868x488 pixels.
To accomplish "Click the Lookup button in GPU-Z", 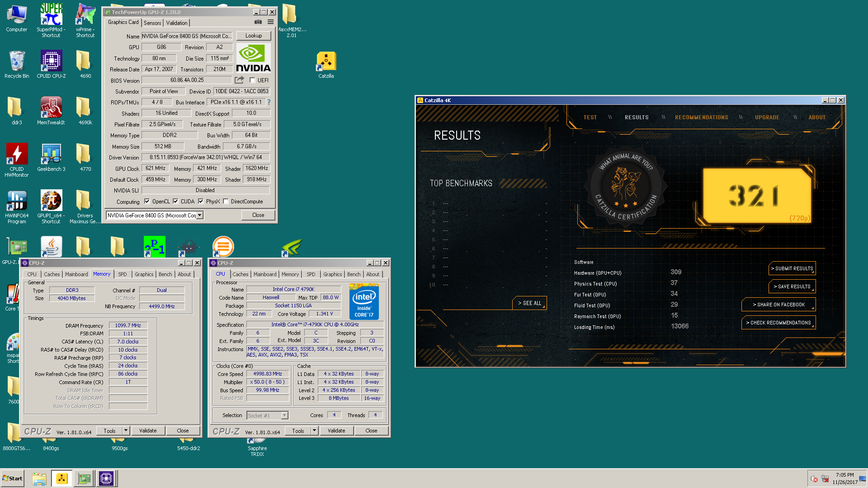I will (254, 36).
